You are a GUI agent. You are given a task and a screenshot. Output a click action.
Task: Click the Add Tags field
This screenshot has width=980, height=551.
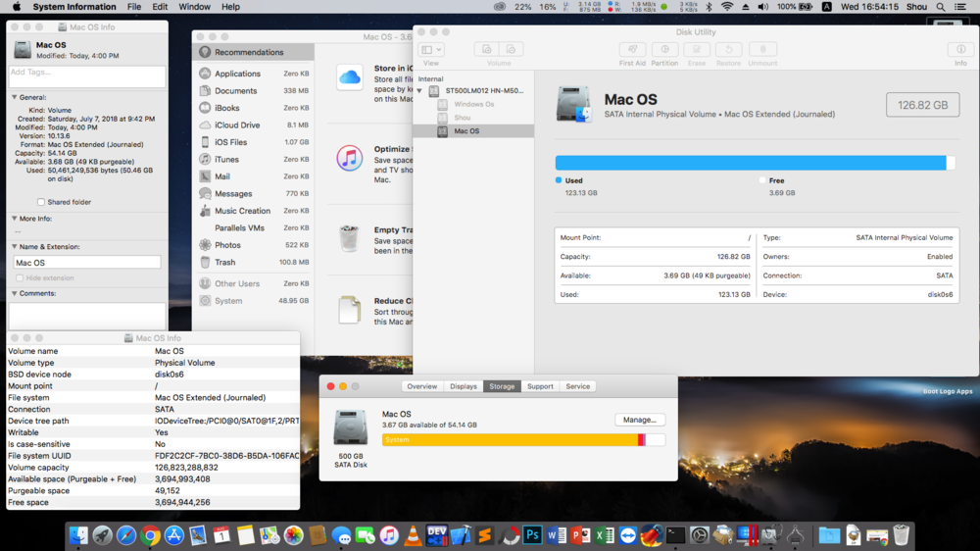pyautogui.click(x=86, y=76)
